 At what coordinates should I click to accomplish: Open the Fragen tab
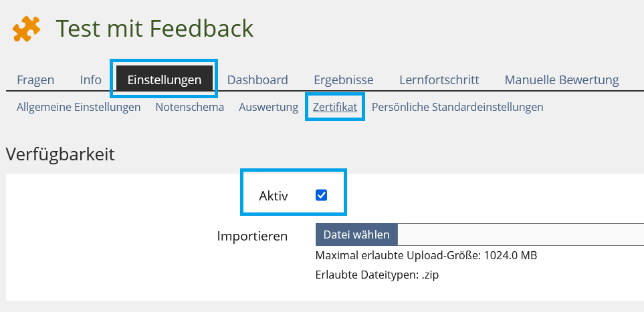[35, 80]
